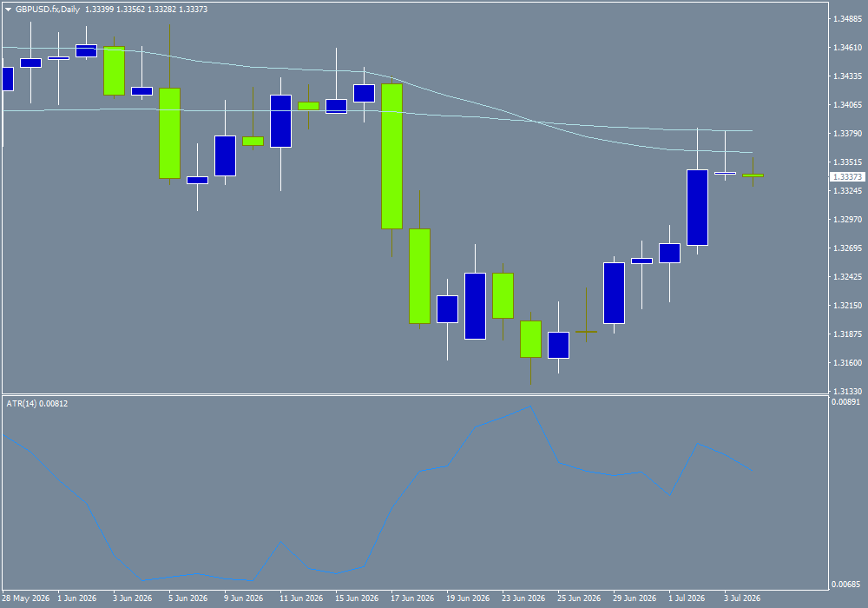Viewport: 868px width, 608px height.
Task: Click the 1 Jul 2026 date label
Action: (687, 598)
